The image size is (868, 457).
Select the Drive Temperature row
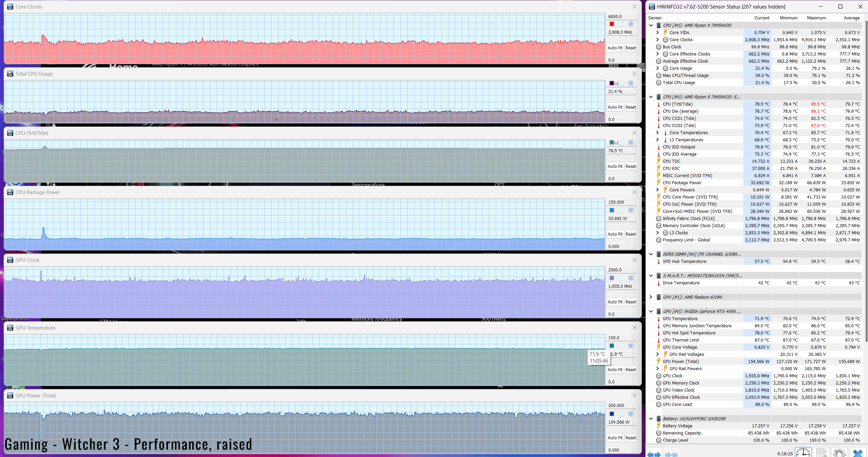pos(755,283)
